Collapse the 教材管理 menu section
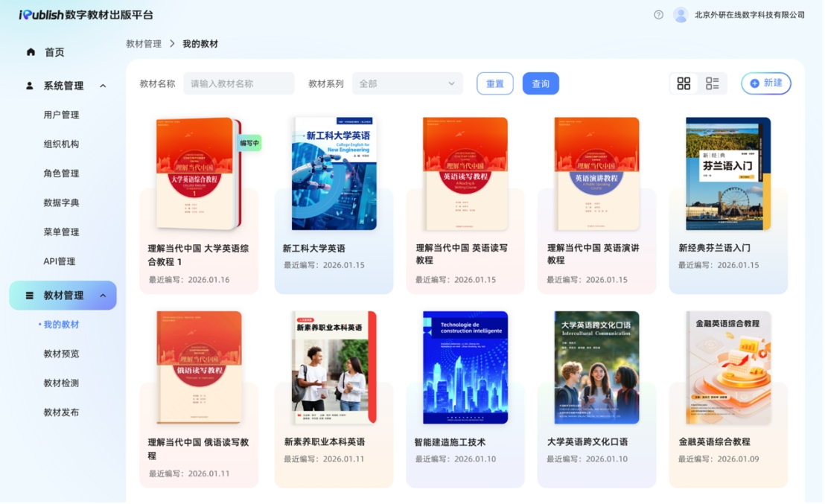Image resolution: width=825 pixels, height=504 pixels. [103, 296]
